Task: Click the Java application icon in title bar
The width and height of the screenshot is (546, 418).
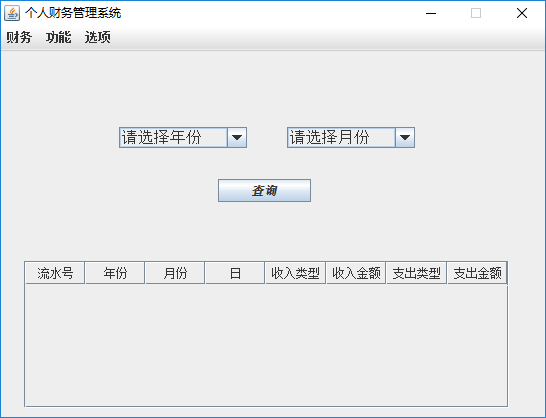Action: [x=12, y=13]
